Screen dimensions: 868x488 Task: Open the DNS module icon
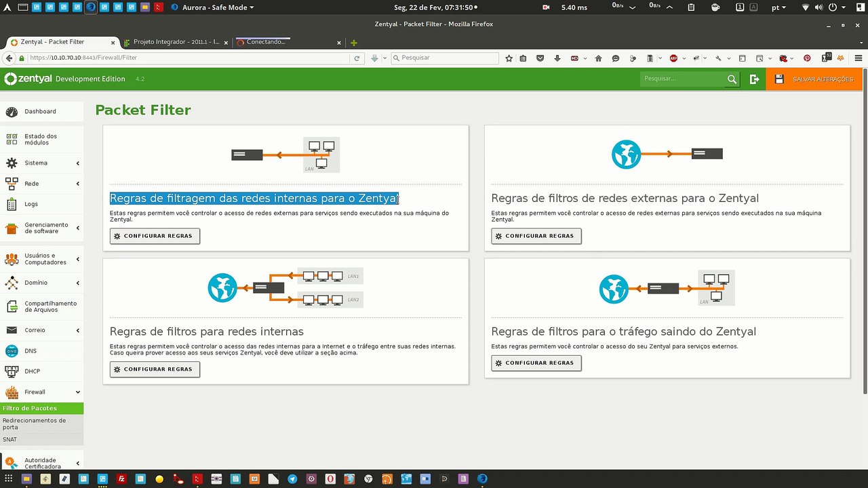[x=12, y=351]
